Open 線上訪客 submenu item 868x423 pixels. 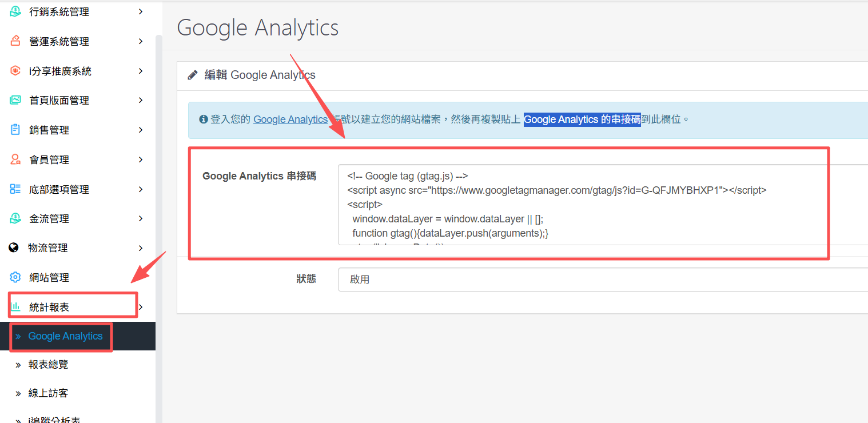49,393
